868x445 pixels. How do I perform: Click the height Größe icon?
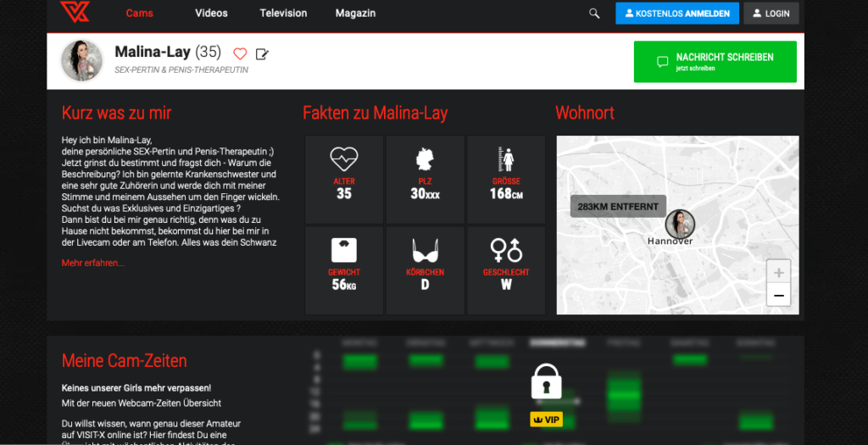tap(506, 159)
